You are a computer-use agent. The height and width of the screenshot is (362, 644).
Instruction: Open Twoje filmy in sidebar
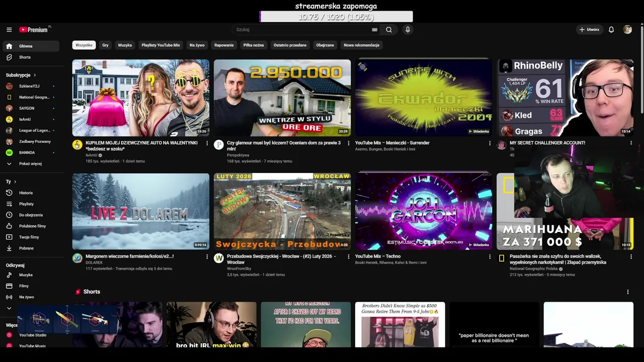coord(31,237)
